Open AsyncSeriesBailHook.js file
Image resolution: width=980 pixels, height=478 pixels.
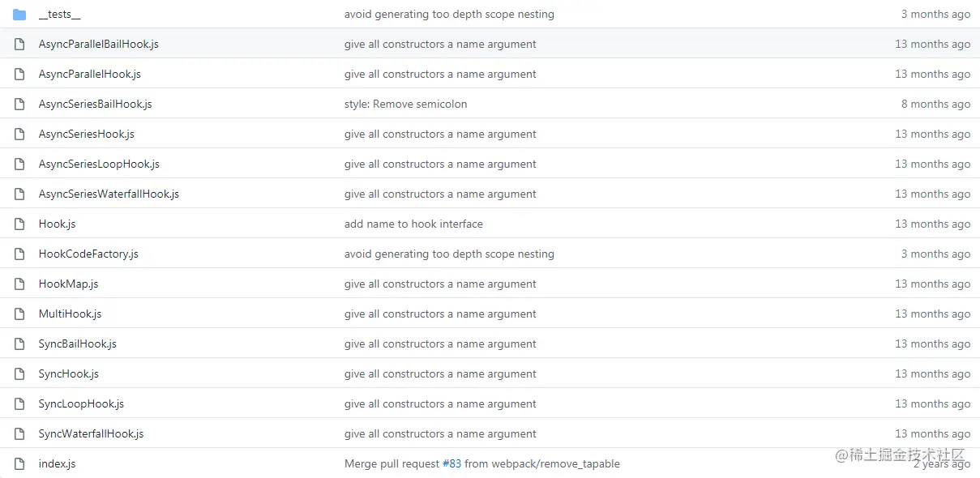(95, 105)
